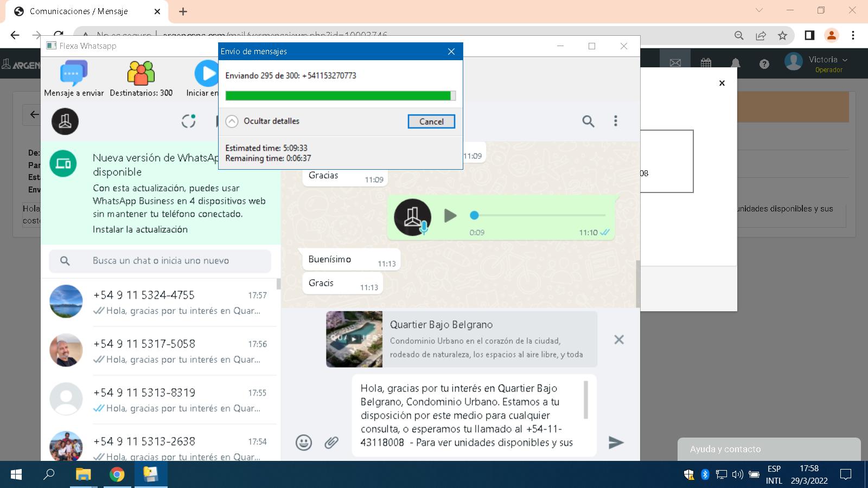Image resolution: width=868 pixels, height=488 pixels.
Task: Select the Comunicaciones / Mensaje browser tab
Action: tap(87, 11)
